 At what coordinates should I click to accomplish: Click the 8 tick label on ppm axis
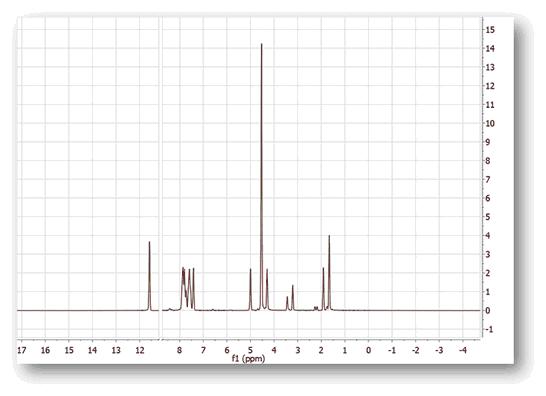pyautogui.click(x=180, y=350)
